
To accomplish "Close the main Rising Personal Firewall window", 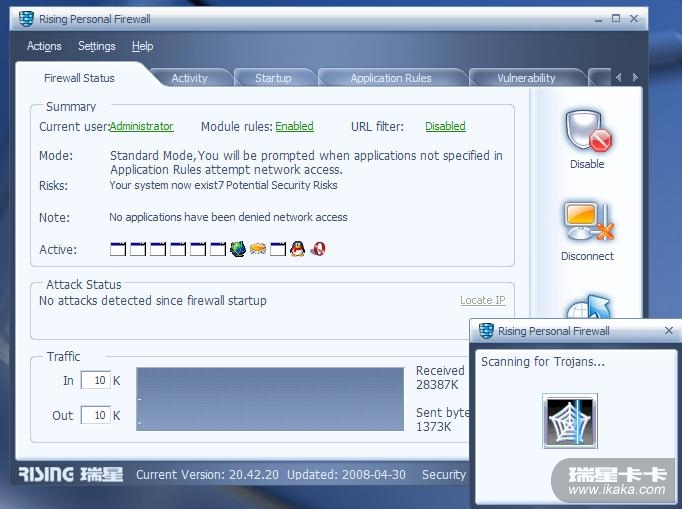I will [x=634, y=18].
